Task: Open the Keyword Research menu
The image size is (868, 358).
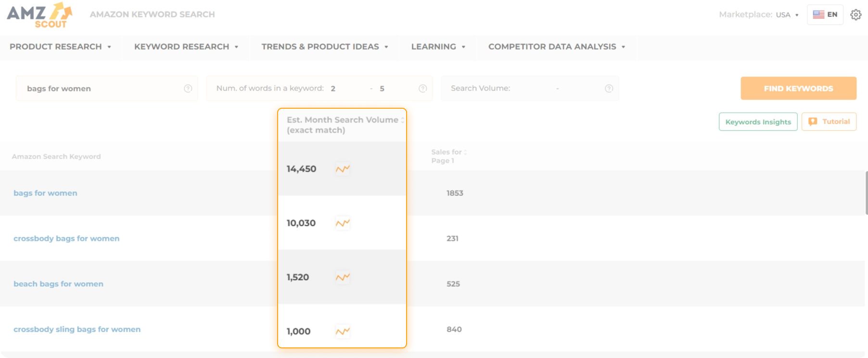Action: pyautogui.click(x=186, y=47)
